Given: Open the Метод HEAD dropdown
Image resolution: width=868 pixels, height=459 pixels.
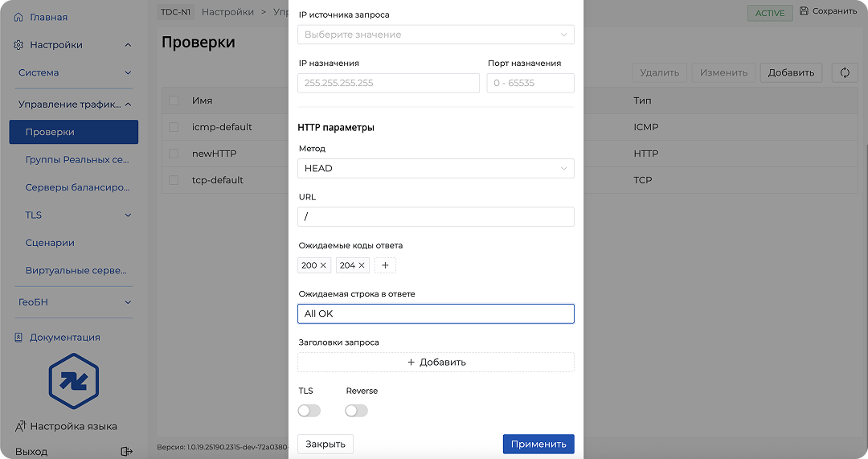Looking at the screenshot, I should (x=436, y=168).
